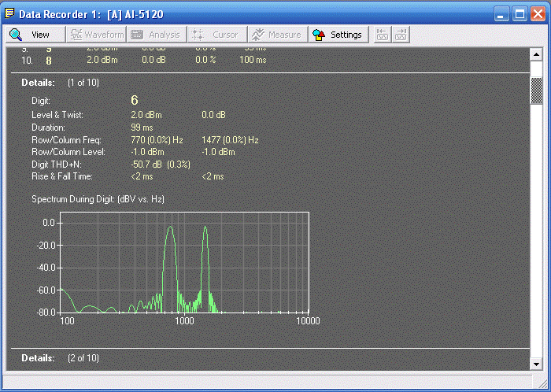The image size is (551, 392).
Task: Click the Waveform toolbar button
Action: (x=97, y=35)
